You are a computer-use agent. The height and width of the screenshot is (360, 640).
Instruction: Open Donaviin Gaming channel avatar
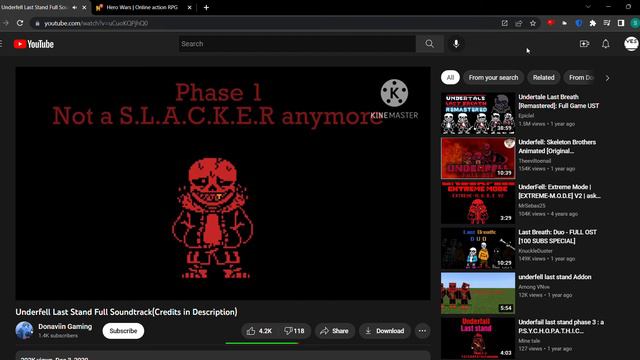click(x=24, y=331)
